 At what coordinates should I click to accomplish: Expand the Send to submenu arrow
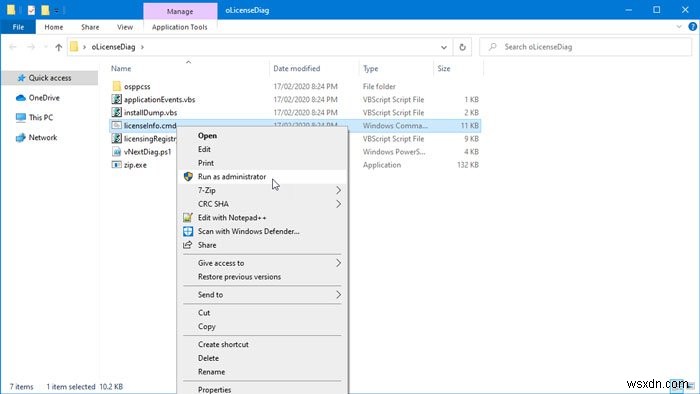click(338, 294)
